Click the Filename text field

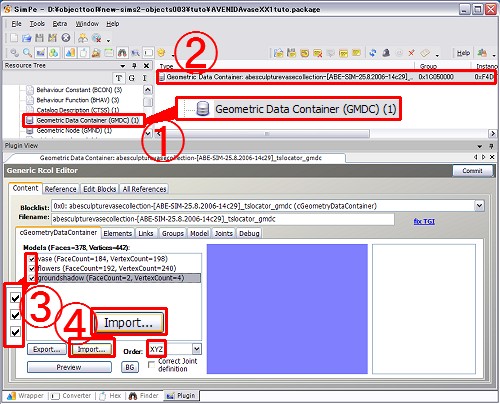coord(223,219)
